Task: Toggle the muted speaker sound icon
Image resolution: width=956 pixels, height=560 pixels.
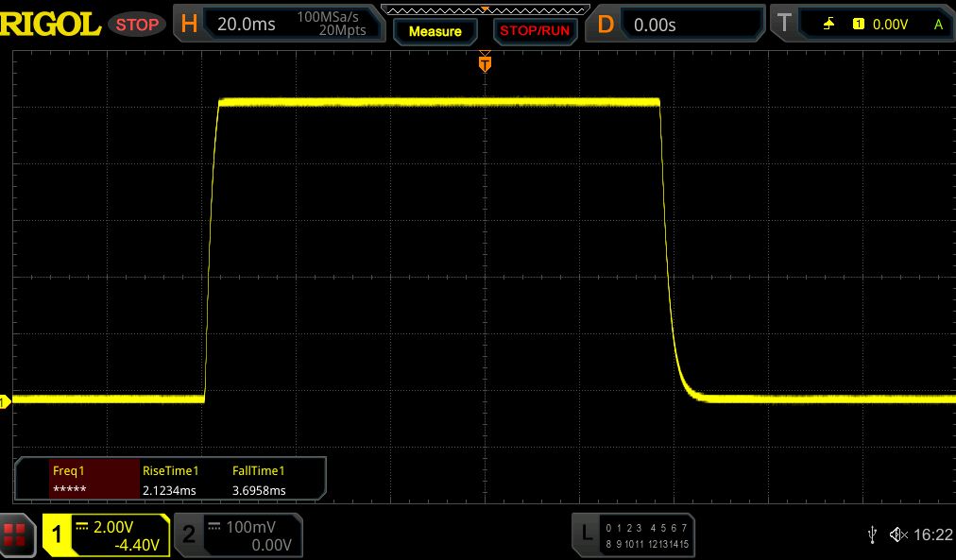Action: pos(898,535)
